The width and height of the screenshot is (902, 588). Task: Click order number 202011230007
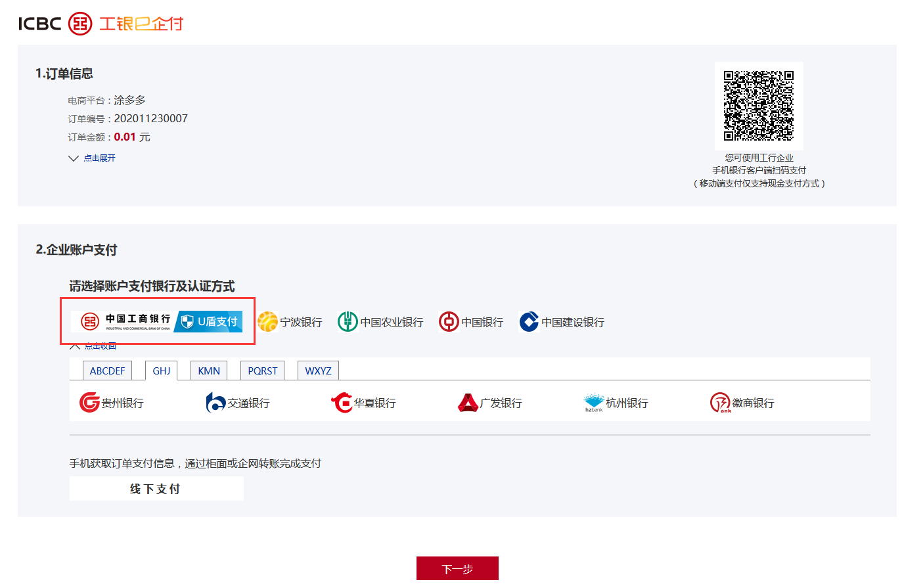pyautogui.click(x=151, y=118)
